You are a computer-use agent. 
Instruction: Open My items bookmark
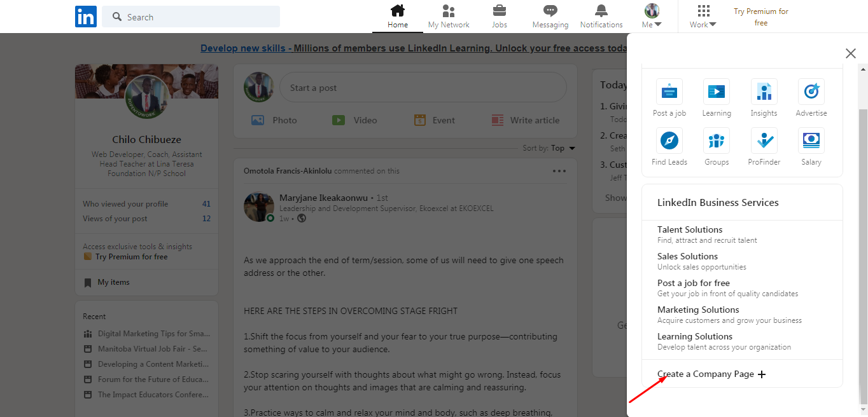[107, 282]
